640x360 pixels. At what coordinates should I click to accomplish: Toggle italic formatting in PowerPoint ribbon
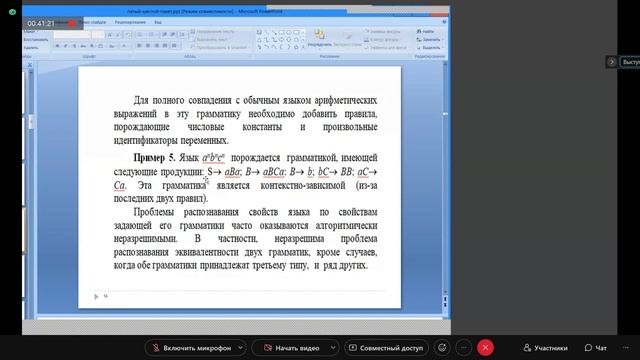(x=66, y=46)
